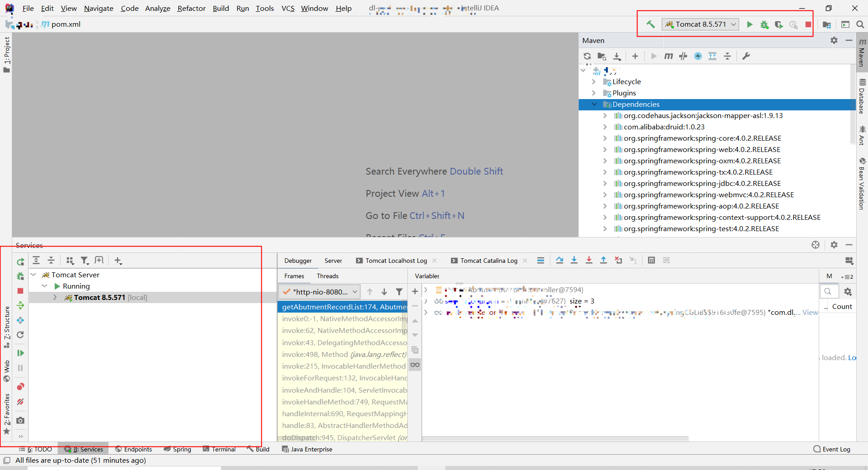This screenshot has width=868, height=470.
Task: Close the Tomcat Localhost Log tab
Action: [x=434, y=261]
